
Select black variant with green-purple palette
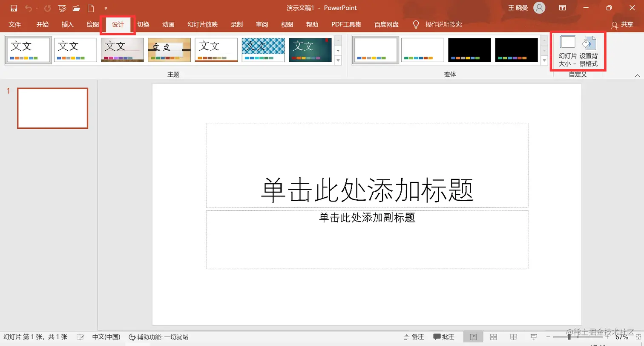pos(516,50)
